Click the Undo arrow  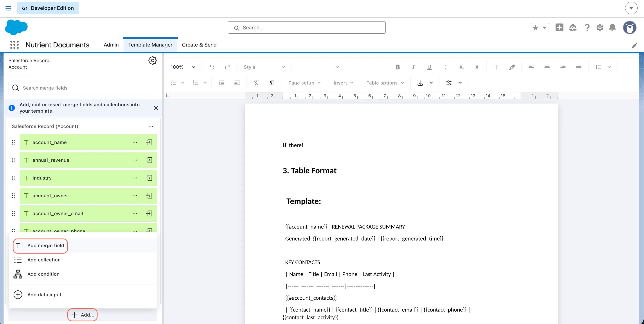point(212,67)
